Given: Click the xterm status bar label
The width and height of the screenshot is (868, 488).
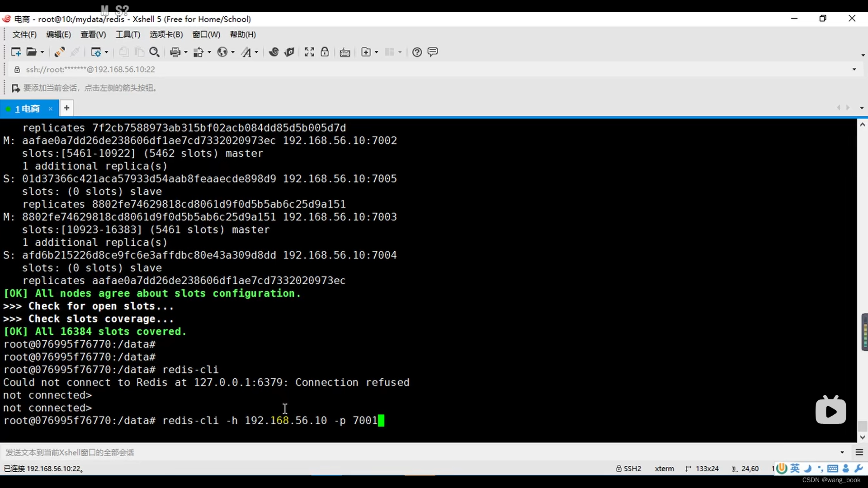Looking at the screenshot, I should point(665,469).
